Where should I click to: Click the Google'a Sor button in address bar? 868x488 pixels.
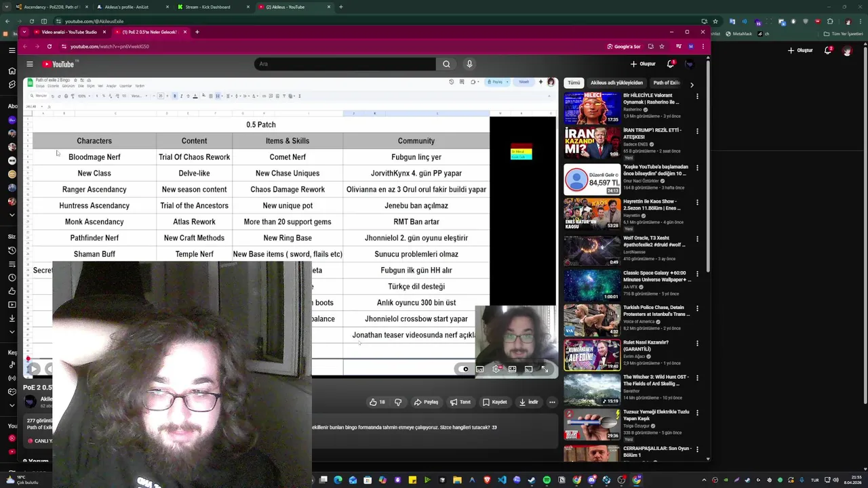(x=624, y=47)
